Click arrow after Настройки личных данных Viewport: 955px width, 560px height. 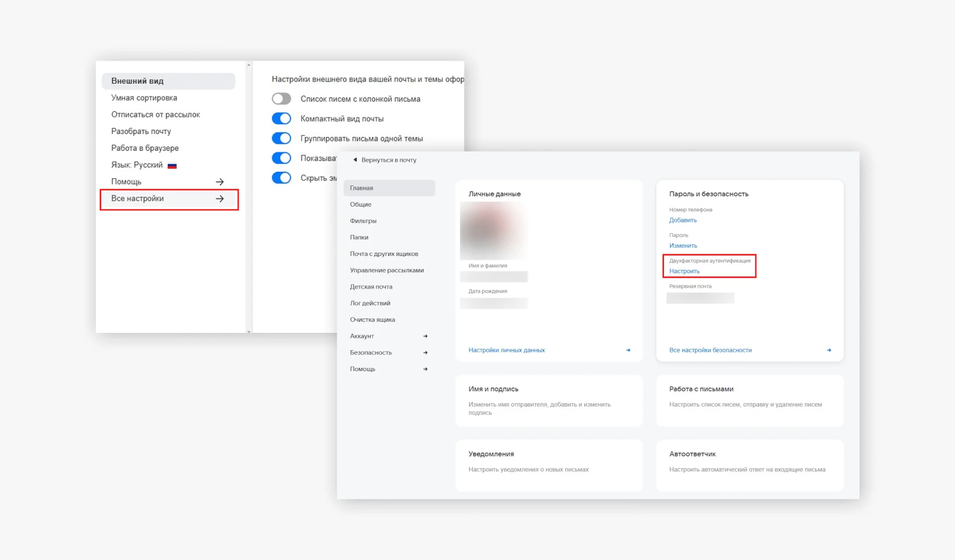(x=628, y=350)
